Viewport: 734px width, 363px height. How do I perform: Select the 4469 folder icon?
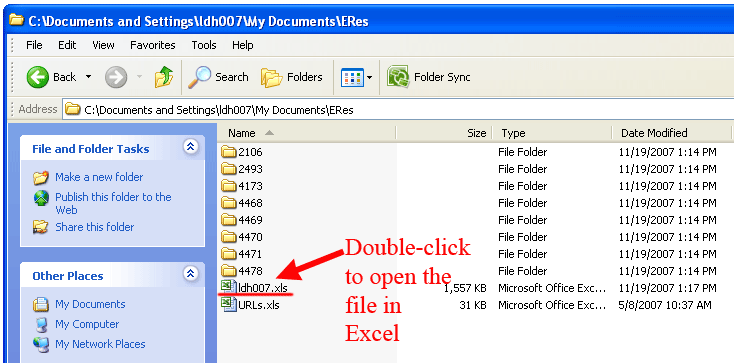[228, 220]
